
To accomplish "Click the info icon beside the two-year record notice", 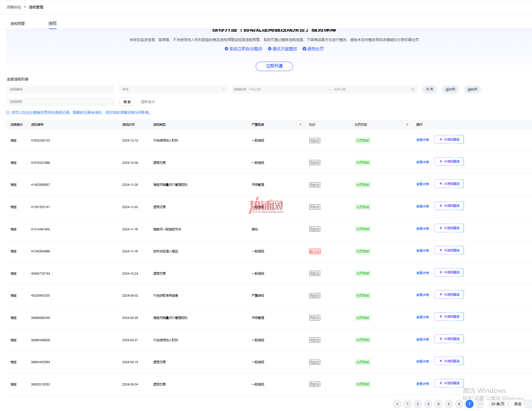I will [8, 113].
